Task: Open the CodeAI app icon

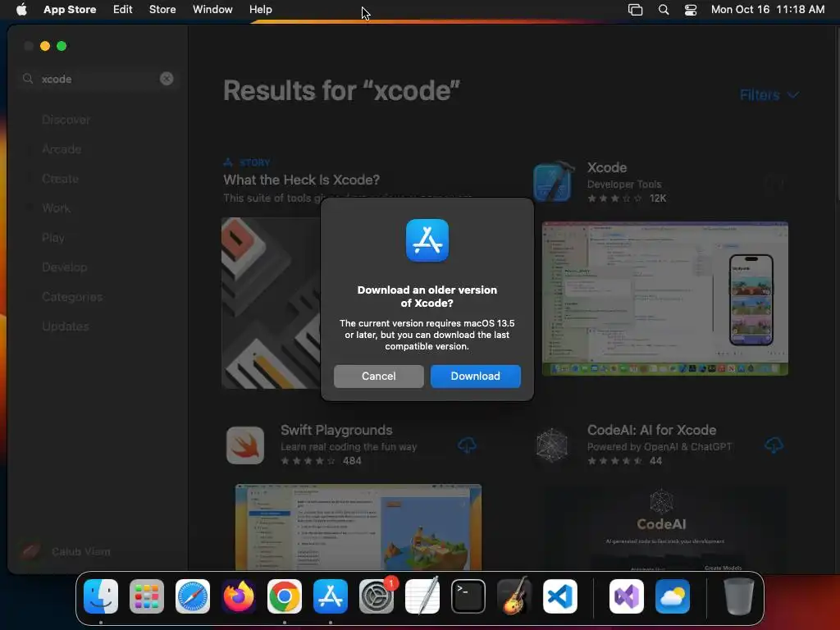Action: 552,445
